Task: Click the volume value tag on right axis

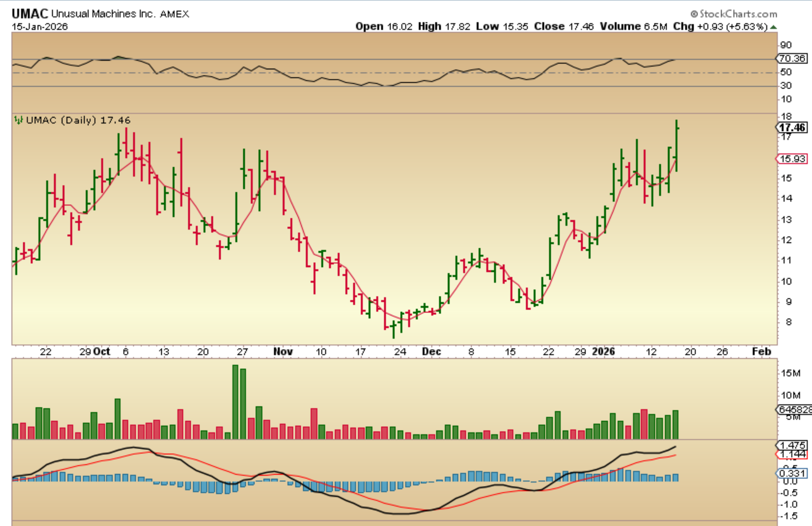Action: point(794,409)
